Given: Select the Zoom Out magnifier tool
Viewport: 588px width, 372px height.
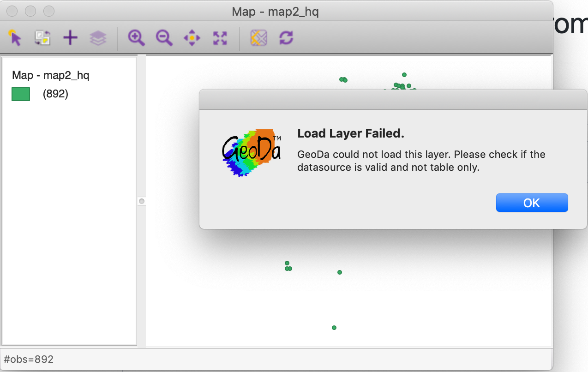Looking at the screenshot, I should [164, 38].
